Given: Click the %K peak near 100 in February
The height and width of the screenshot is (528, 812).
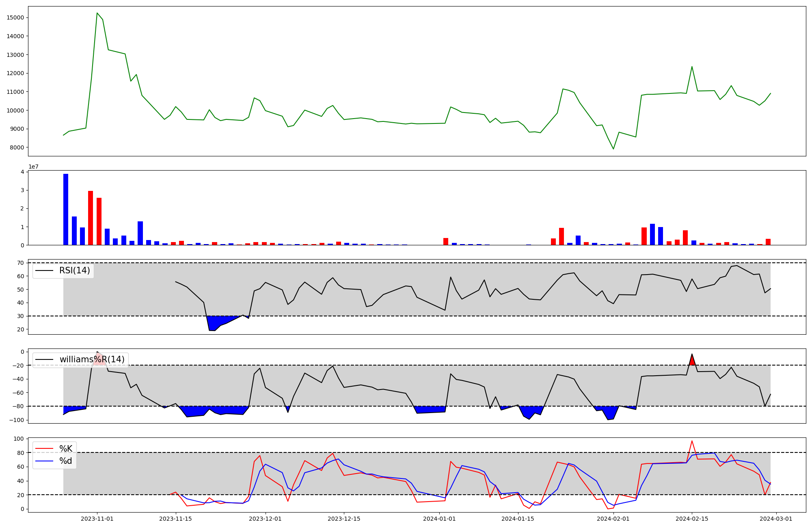Looking at the screenshot, I should pos(692,441).
